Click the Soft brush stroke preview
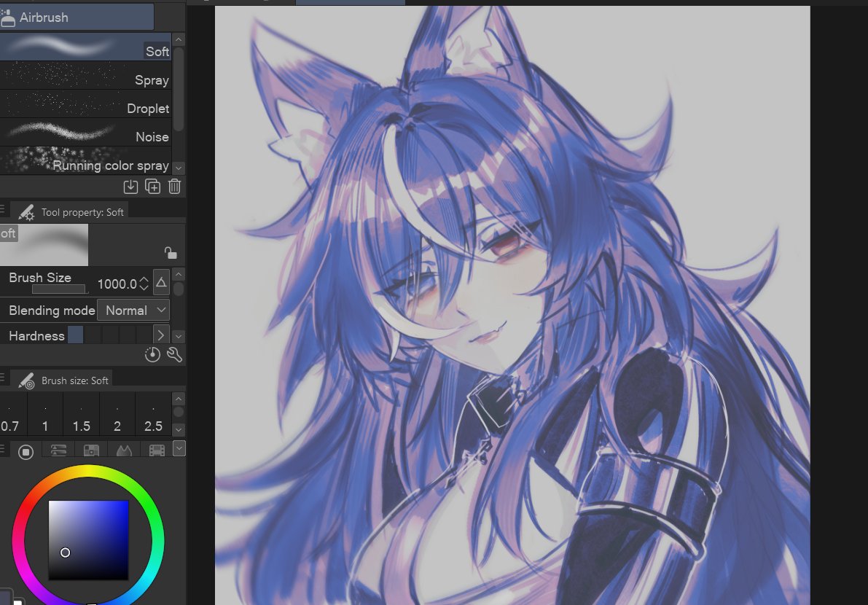Viewport: 868px width, 605px height. (x=44, y=245)
